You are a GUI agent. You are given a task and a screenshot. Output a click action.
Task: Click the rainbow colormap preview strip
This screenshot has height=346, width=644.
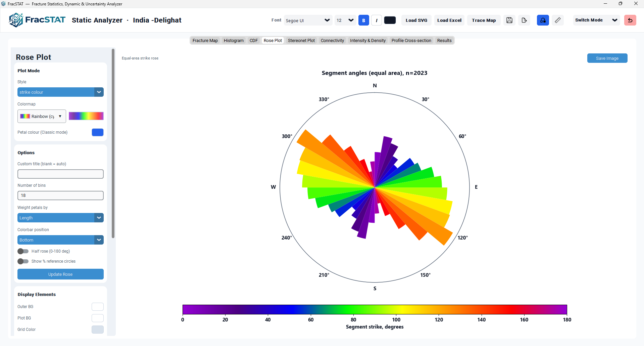pos(86,116)
